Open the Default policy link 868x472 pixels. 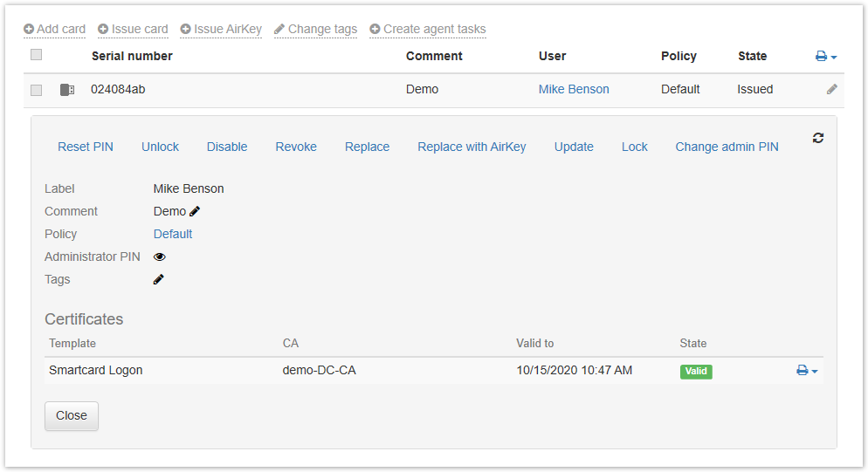(173, 234)
